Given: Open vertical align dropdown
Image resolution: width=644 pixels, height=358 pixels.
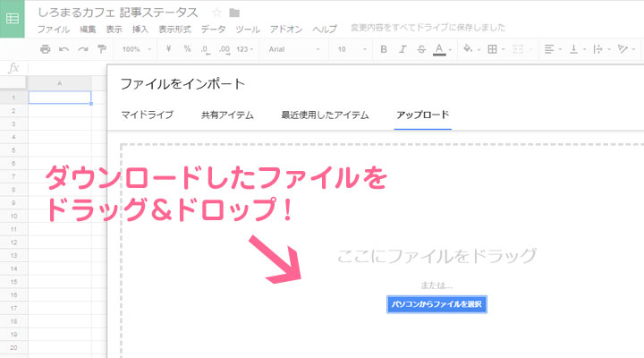Looking at the screenshot, I should point(577,49).
